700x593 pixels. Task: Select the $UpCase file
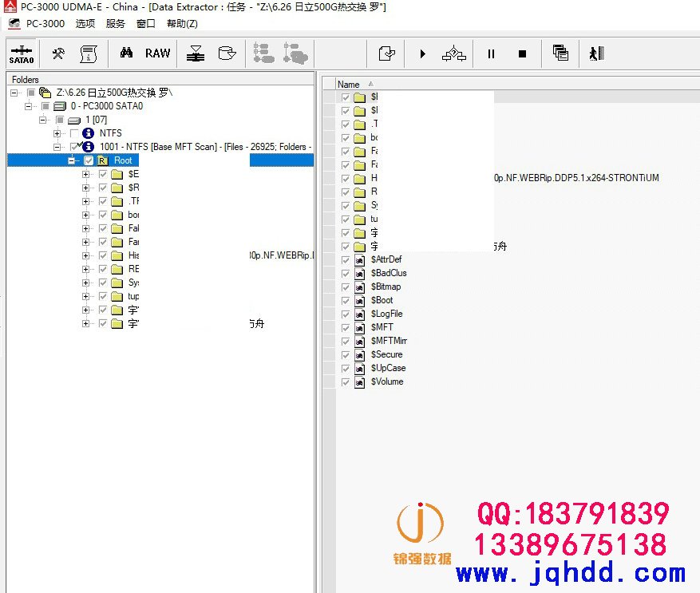(388, 368)
